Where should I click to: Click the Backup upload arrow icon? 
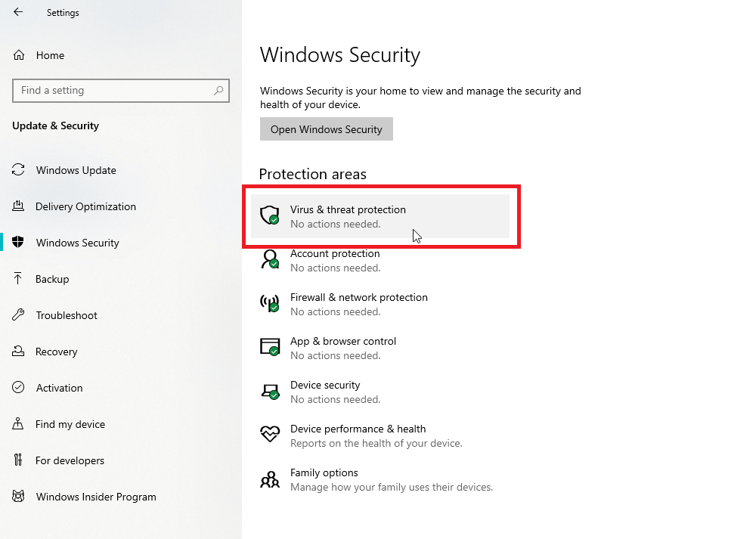pos(18,278)
